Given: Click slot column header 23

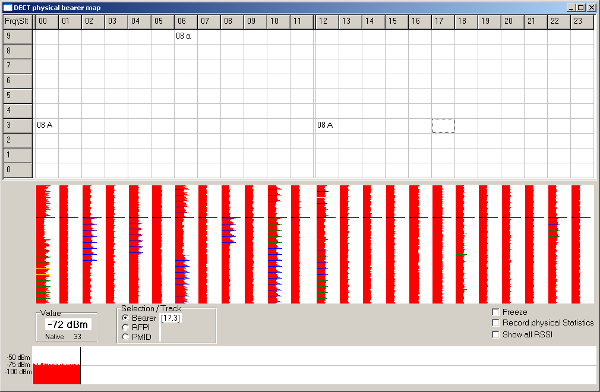Looking at the screenshot, I should [x=582, y=22].
